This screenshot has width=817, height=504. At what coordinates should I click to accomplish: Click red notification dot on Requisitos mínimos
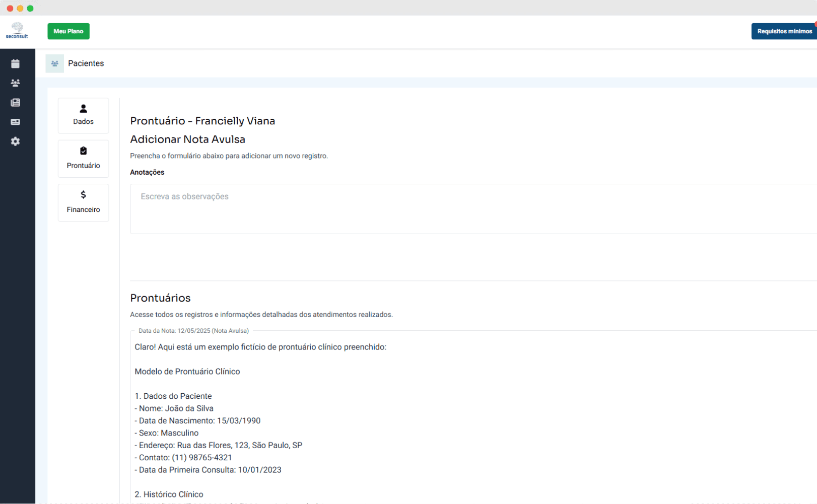click(x=815, y=24)
